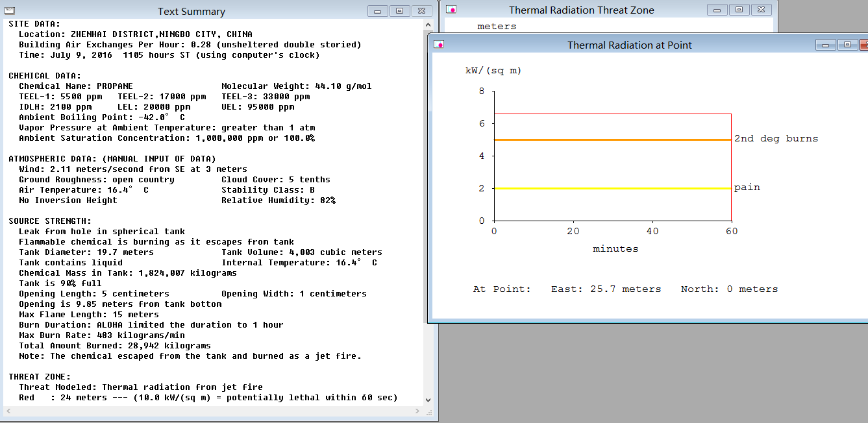Click the yellow pain threshold line
Screen dimensions: 868x423
pyautogui.click(x=612, y=188)
